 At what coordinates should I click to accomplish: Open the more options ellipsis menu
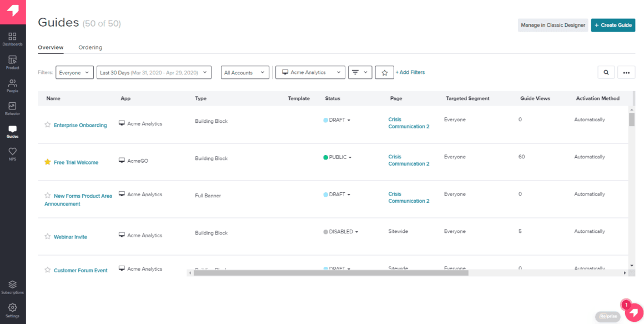click(626, 72)
